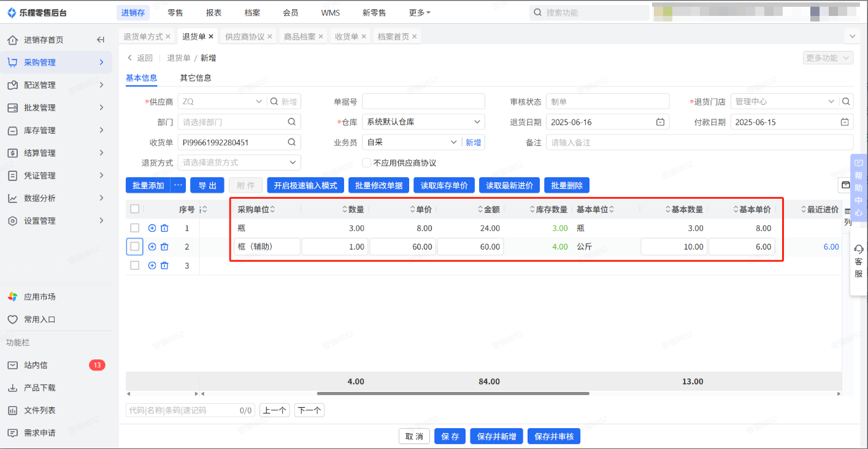
Task: Show the open tabs list chevron
Action: pyautogui.click(x=853, y=37)
